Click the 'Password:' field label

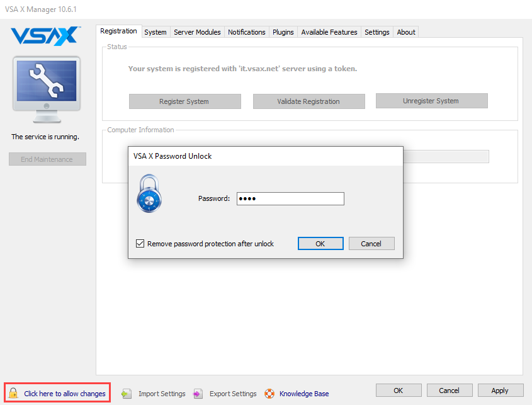(214, 198)
